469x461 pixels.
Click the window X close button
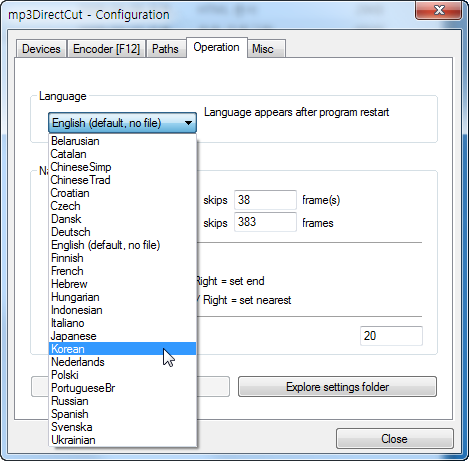click(x=439, y=10)
